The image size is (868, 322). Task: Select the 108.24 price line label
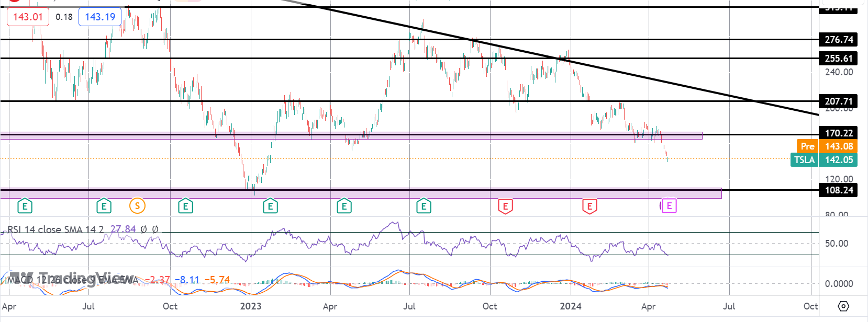pos(839,190)
